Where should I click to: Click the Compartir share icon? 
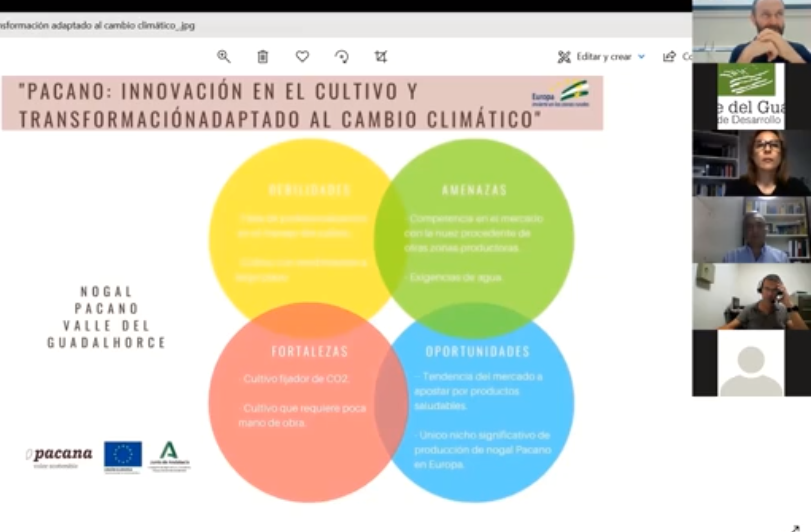point(670,57)
